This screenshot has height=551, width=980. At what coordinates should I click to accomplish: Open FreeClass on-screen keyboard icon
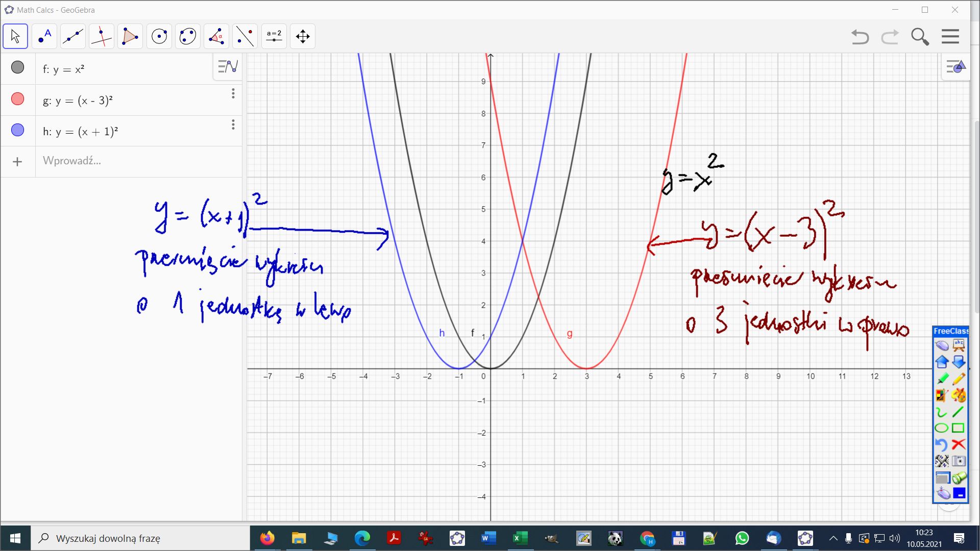point(942,461)
